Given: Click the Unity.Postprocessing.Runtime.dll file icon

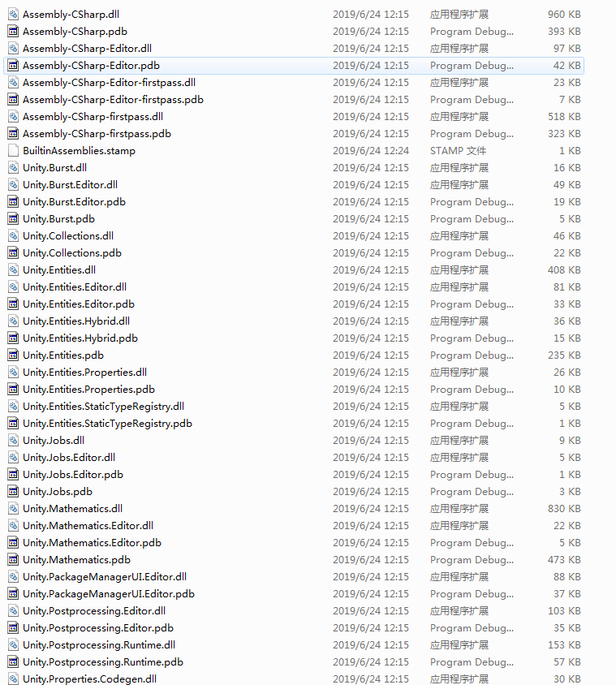Looking at the screenshot, I should (x=14, y=644).
